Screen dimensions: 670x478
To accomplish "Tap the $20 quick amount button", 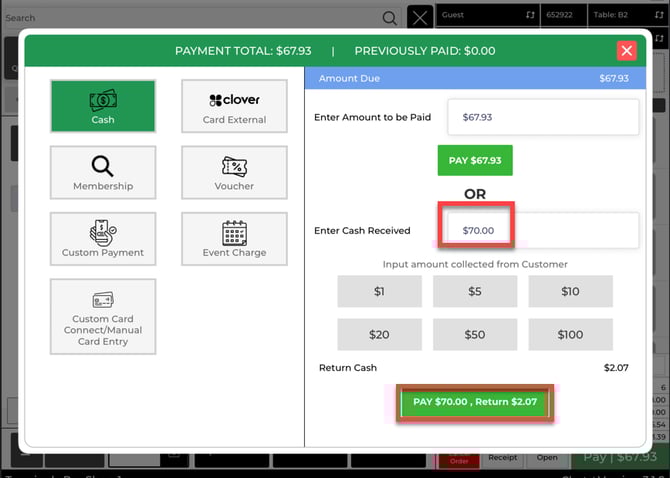I will [379, 334].
